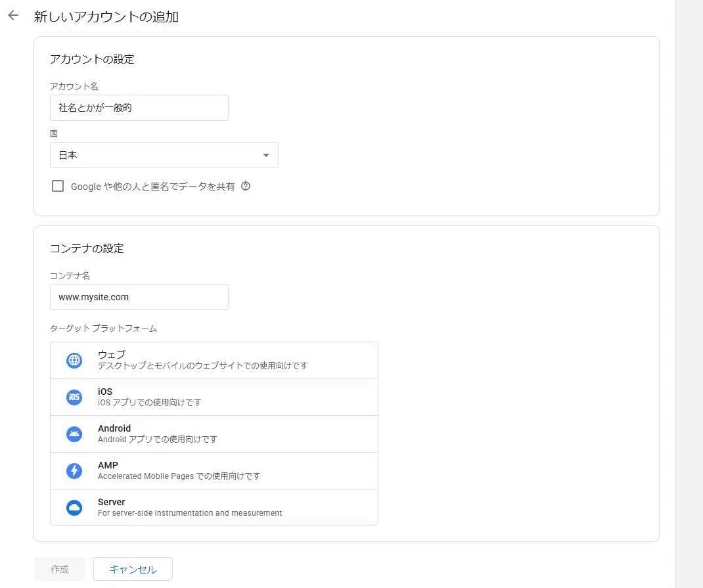Click the 新しいアカウントの追加 page title
The image size is (703, 588).
(x=106, y=16)
